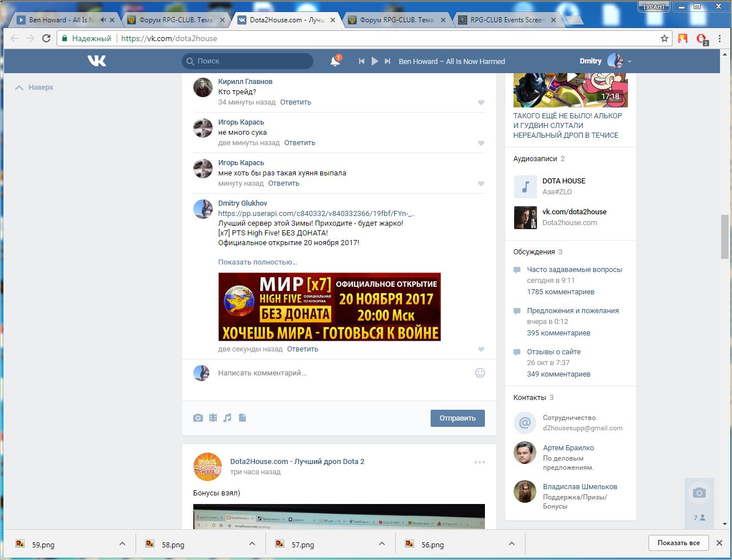This screenshot has height=560, width=732.
Task: Open the emoji picker in the comment box
Action: pos(480,373)
